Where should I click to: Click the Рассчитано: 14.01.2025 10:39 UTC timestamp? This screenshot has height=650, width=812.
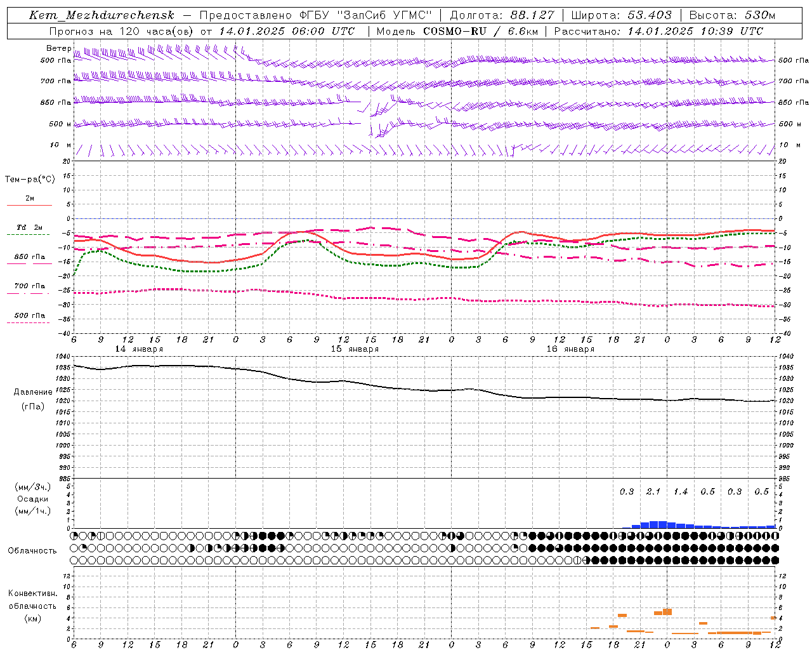tap(658, 31)
